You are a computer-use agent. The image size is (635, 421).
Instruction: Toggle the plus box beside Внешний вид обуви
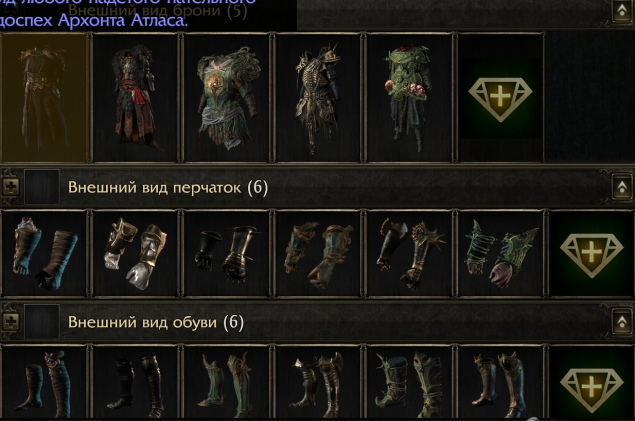click(x=11, y=322)
